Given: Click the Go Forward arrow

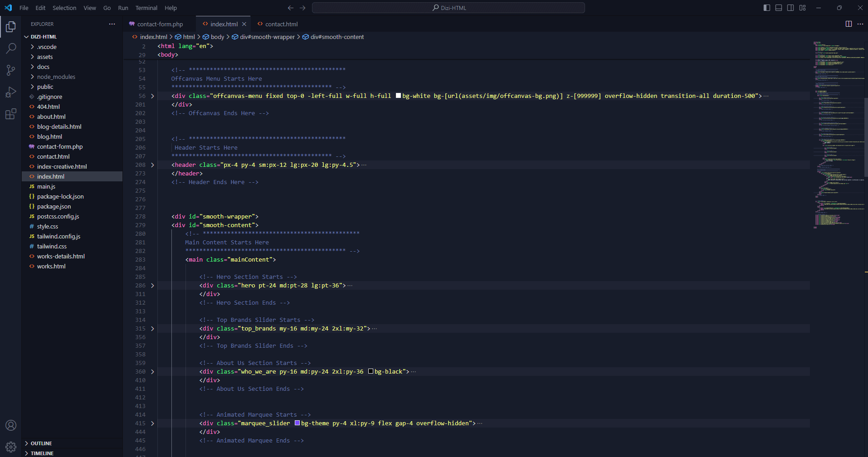Looking at the screenshot, I should tap(302, 8).
